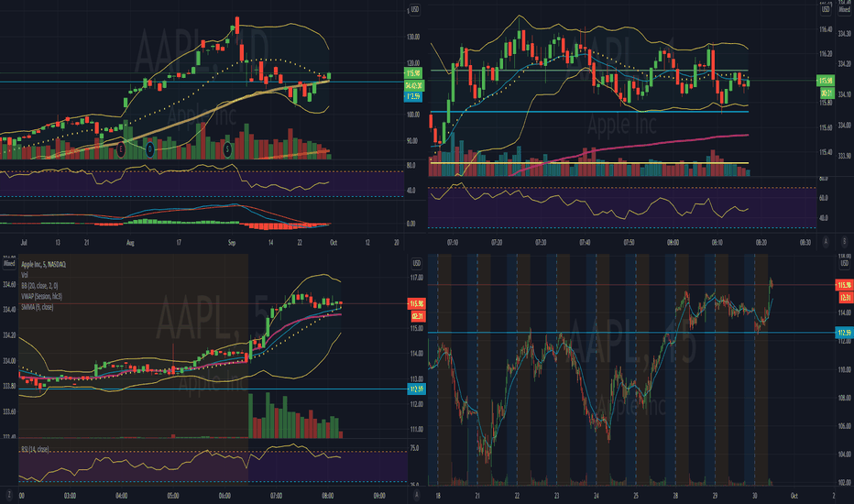
Task: Select the 'VWAP (Session, hlc3)' indicator legend
Action: [x=41, y=296]
